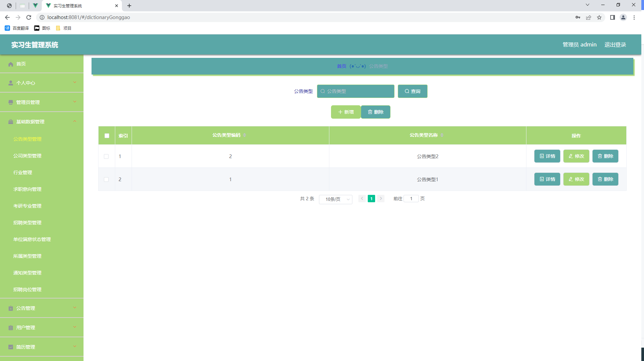Viewport: 644px width, 361px height.
Task: Select 招聘岗位管理 in the sidebar
Action: [x=27, y=289]
